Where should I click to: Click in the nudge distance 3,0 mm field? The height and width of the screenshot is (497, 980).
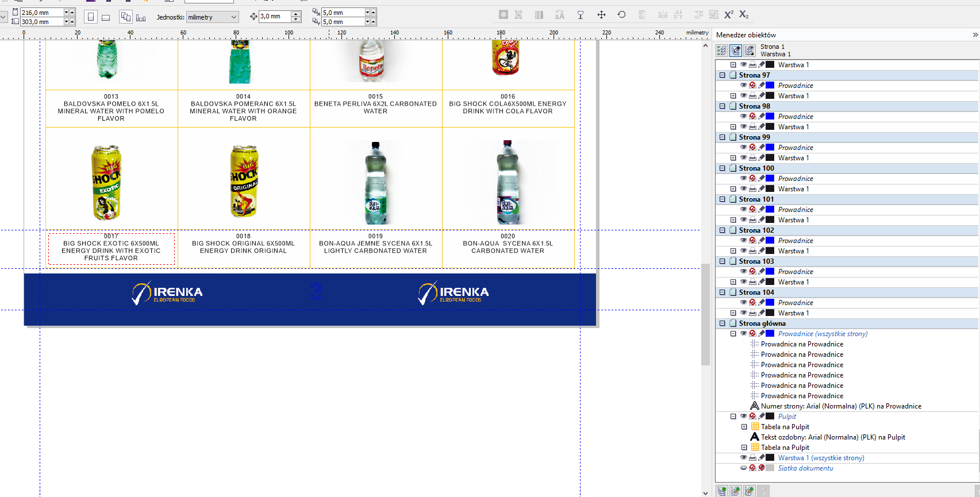pos(275,17)
